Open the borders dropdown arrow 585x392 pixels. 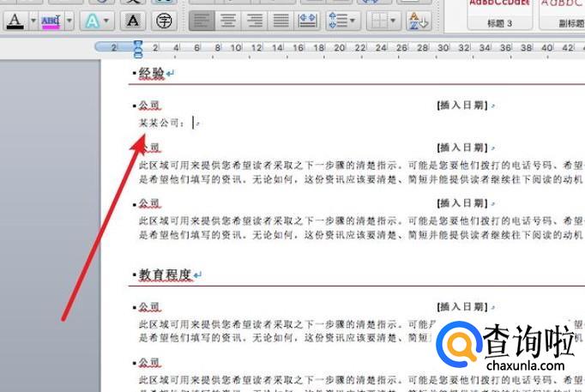click(x=394, y=20)
